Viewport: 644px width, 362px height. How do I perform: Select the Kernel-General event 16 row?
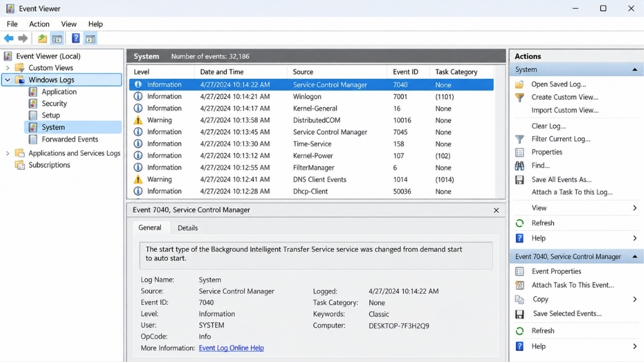tap(311, 108)
